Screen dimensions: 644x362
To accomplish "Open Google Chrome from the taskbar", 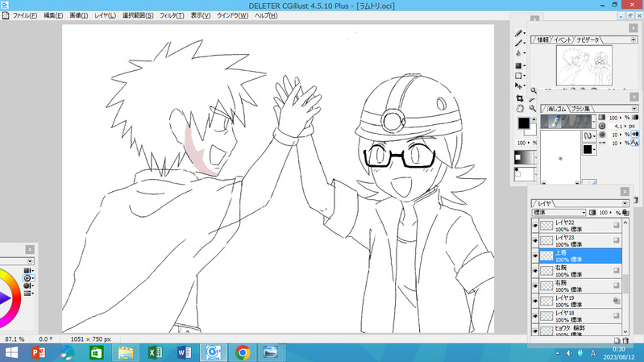I will [x=243, y=352].
